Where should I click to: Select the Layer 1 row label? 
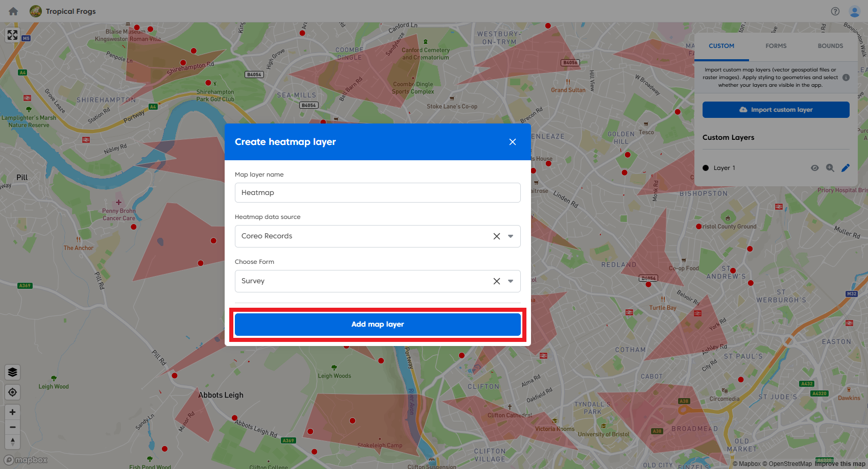[725, 168]
